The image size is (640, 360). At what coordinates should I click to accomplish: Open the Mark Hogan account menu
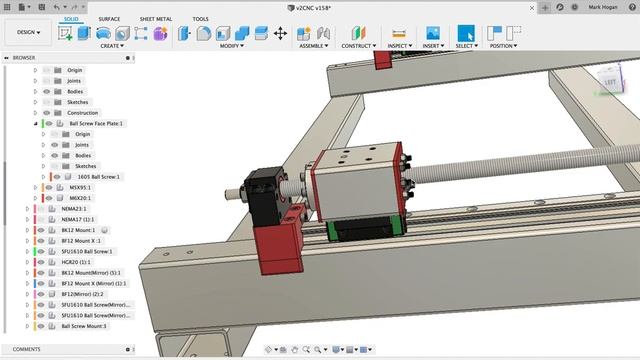tap(603, 7)
